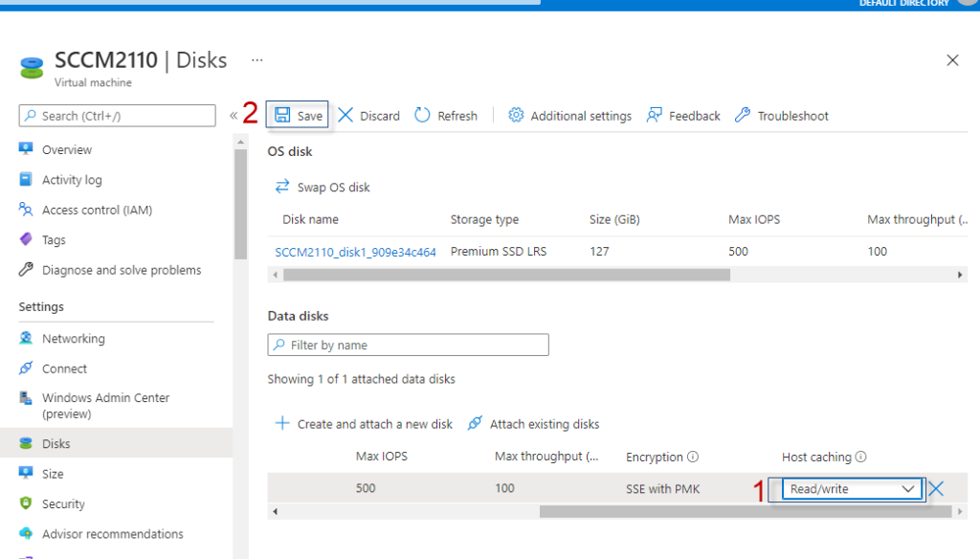Viewport: 980px width, 559px height.
Task: Click the Max IOPS column header in OS disk table
Action: pyautogui.click(x=754, y=219)
